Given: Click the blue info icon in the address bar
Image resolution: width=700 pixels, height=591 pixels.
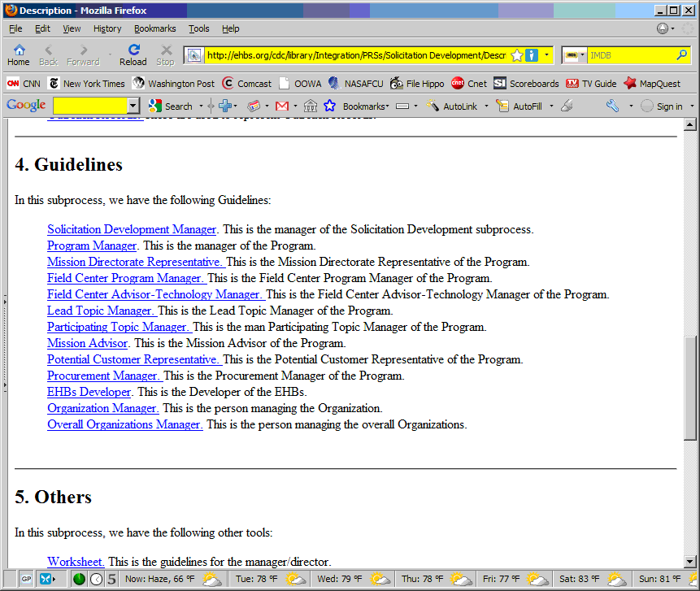Looking at the screenshot, I should tap(531, 55).
